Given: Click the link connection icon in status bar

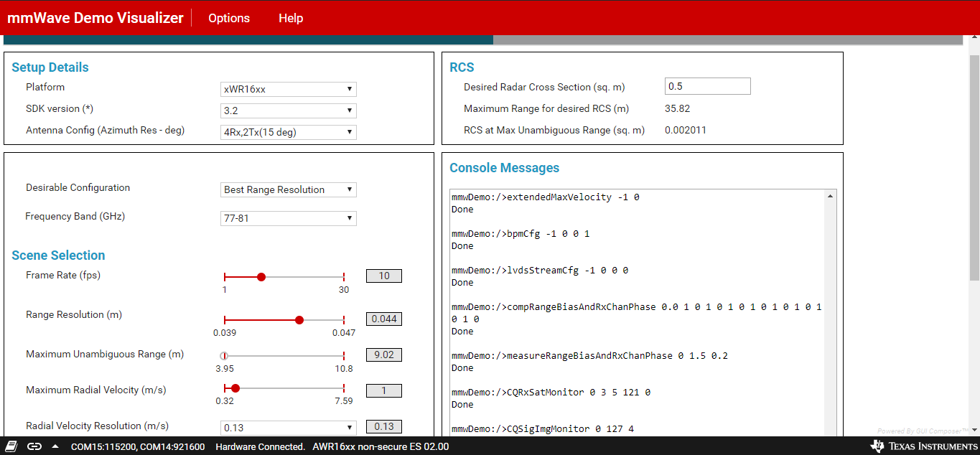Looking at the screenshot, I should click(x=34, y=446).
